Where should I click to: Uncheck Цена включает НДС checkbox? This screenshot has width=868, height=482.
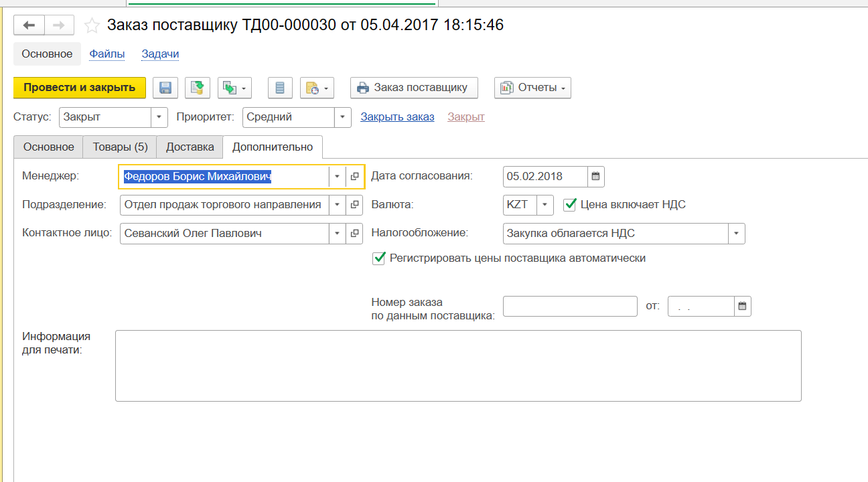point(570,204)
